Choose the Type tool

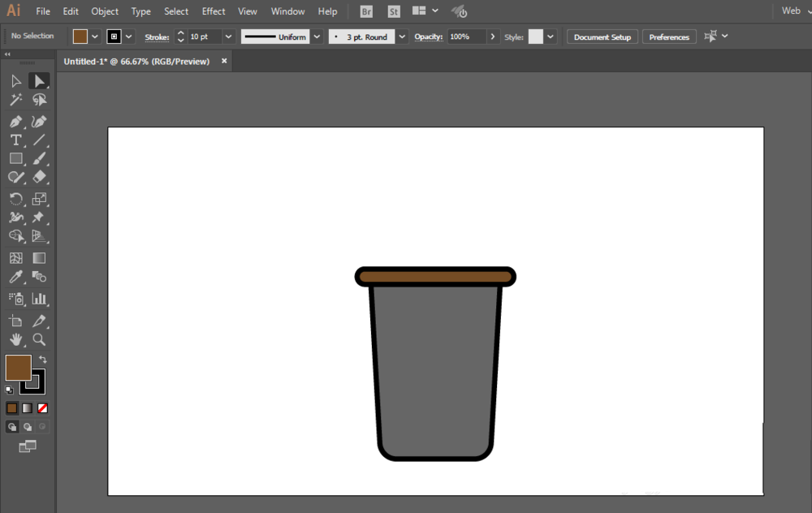pos(15,140)
